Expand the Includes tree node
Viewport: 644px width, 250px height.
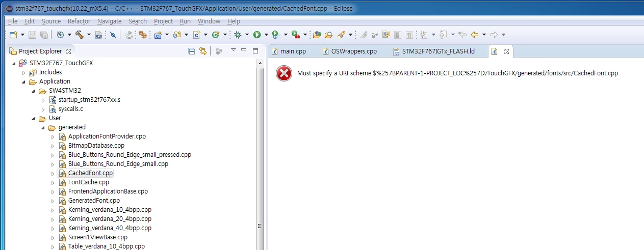pyautogui.click(x=23, y=72)
